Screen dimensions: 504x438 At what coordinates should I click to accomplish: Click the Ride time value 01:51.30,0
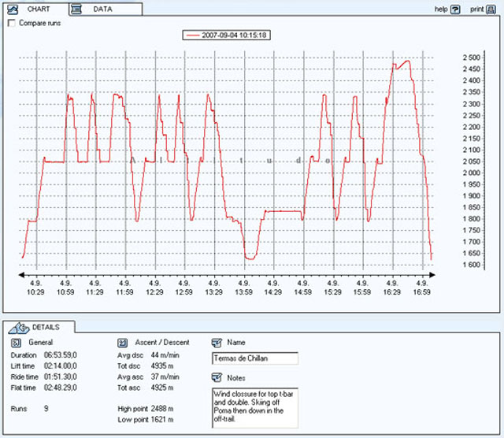point(61,377)
